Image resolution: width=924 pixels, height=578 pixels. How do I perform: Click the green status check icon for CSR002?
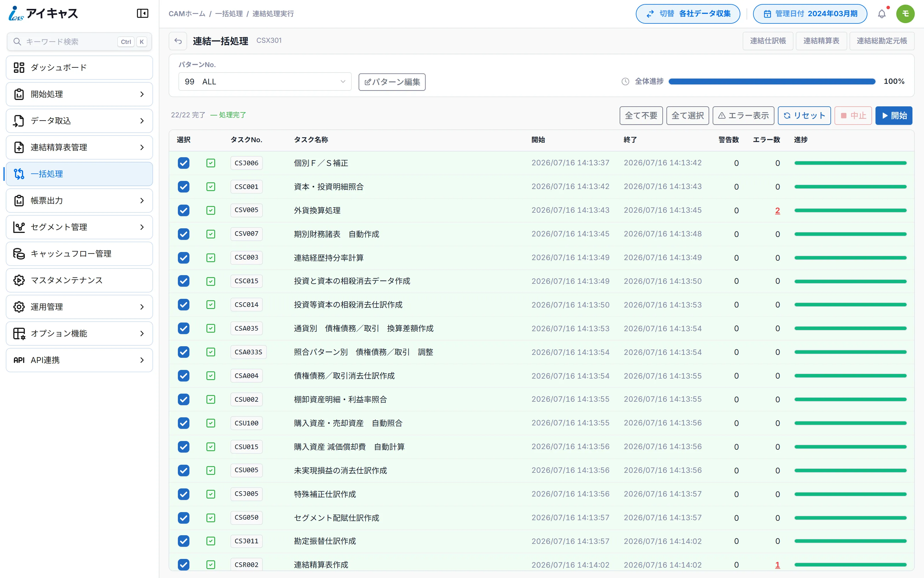pos(211,565)
